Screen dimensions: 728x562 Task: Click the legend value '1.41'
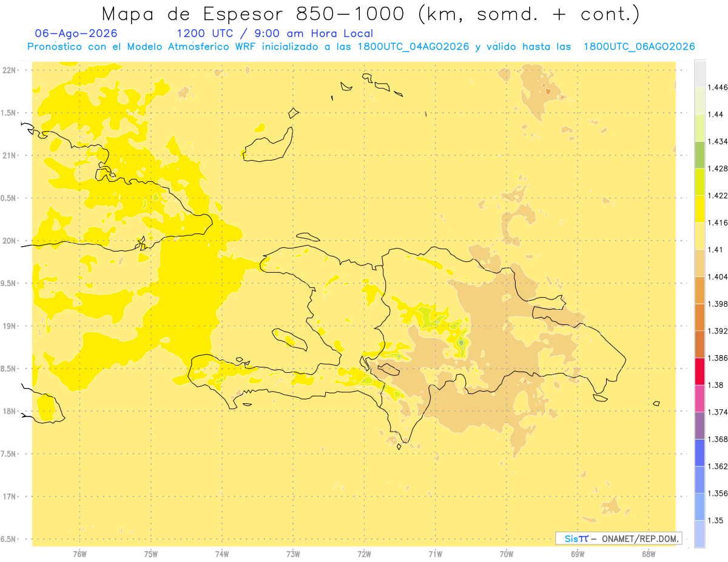tap(715, 250)
